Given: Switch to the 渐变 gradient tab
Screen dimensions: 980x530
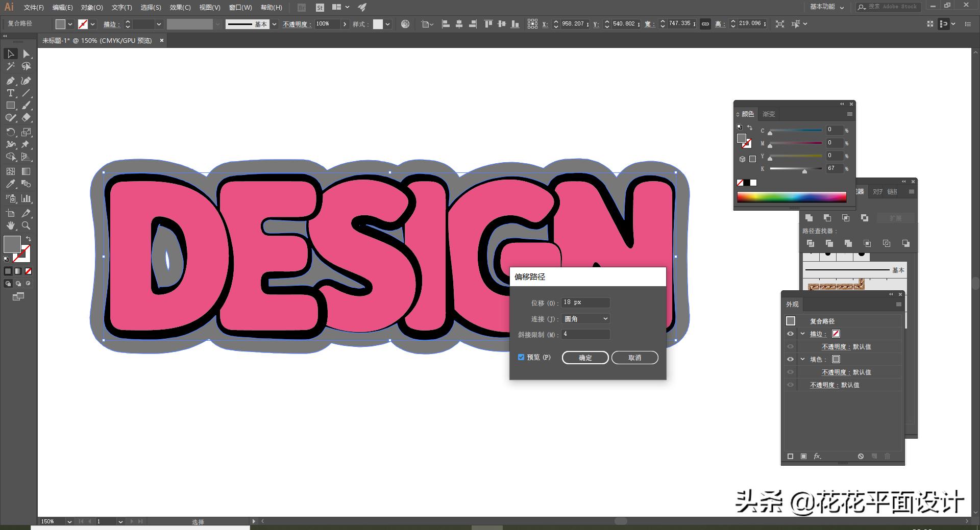Looking at the screenshot, I should coord(769,114).
